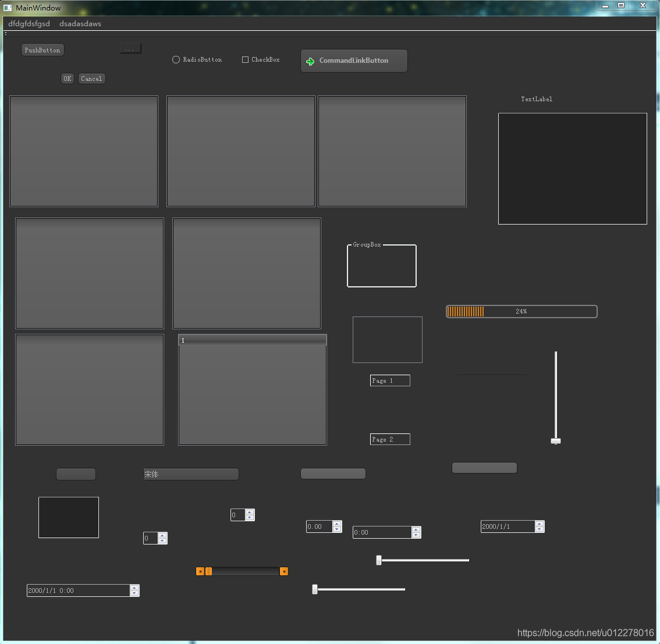Click the PushButton button

(42, 50)
